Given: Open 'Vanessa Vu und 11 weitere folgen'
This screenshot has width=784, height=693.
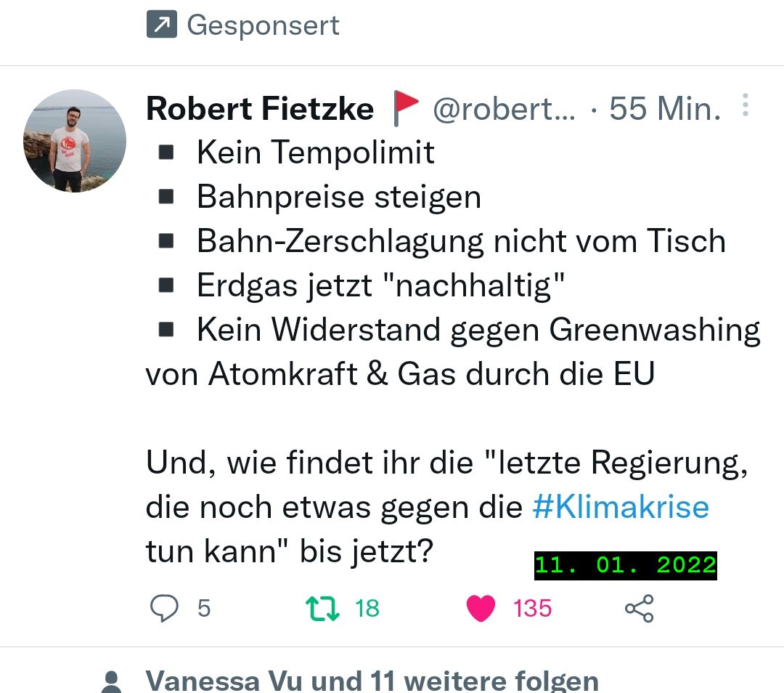Looking at the screenshot, I should pyautogui.click(x=372, y=681).
